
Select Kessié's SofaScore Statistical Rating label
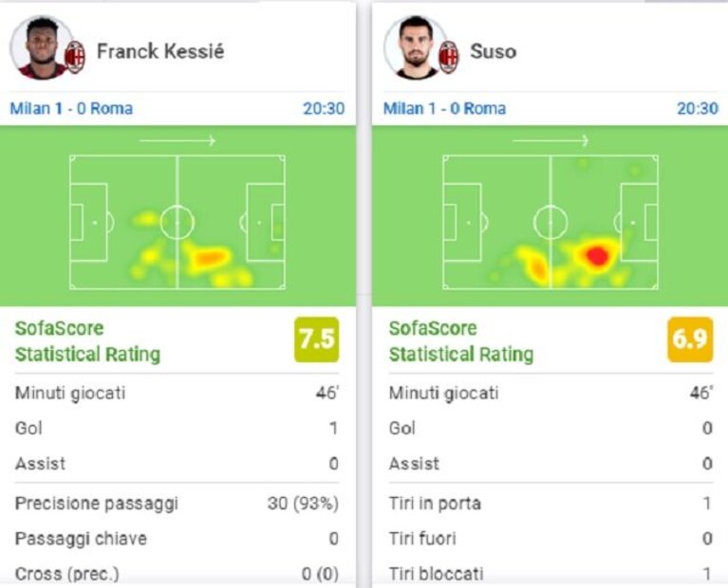click(x=87, y=341)
